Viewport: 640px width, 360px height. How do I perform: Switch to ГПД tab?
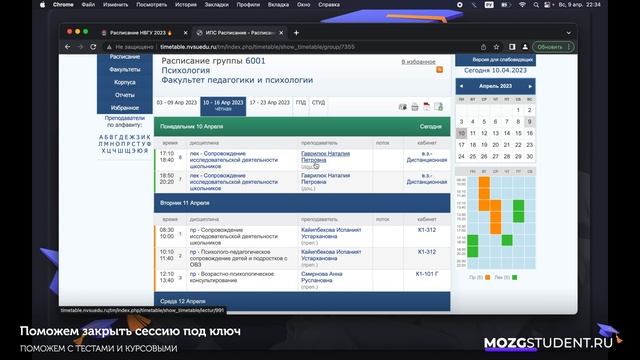point(301,103)
